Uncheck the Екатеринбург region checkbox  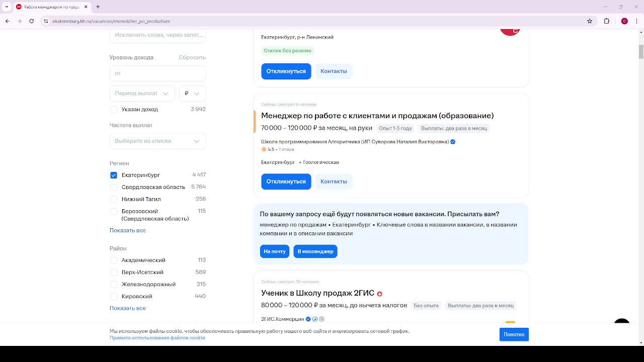coord(114,175)
